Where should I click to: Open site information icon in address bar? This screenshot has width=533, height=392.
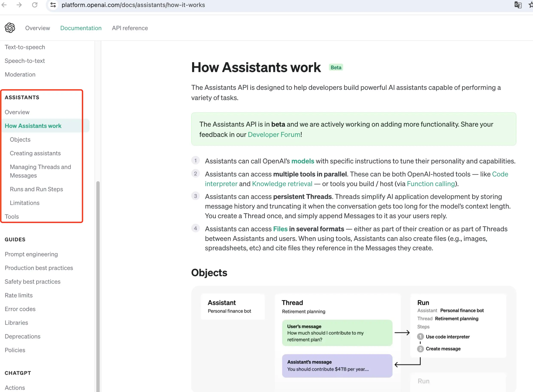53,5
